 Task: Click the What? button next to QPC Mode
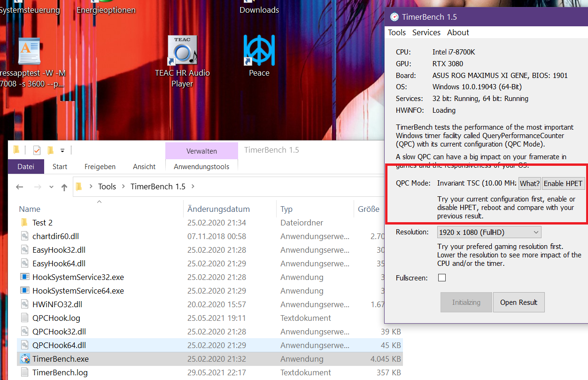pos(530,183)
